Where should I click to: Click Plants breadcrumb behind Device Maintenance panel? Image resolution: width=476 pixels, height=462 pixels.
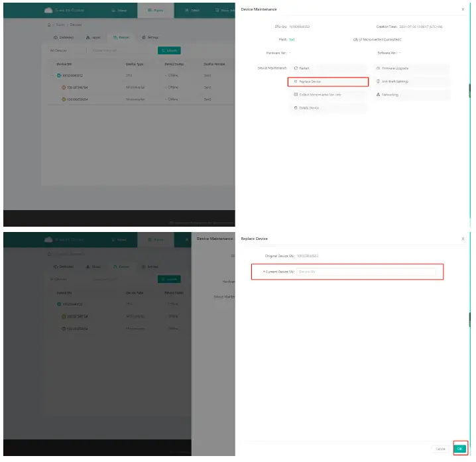pyautogui.click(x=60, y=25)
